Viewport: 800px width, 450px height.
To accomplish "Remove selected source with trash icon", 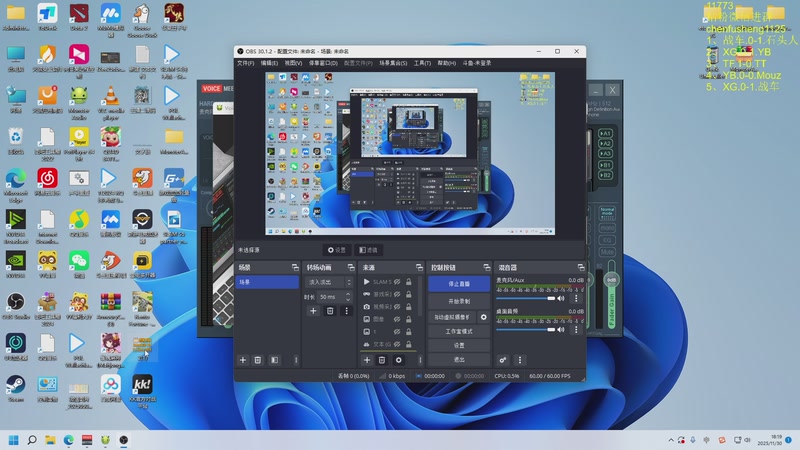I will (x=382, y=360).
